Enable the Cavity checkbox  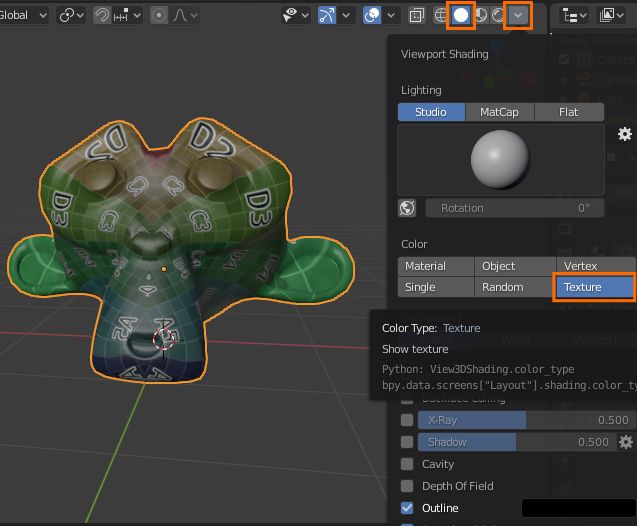407,464
